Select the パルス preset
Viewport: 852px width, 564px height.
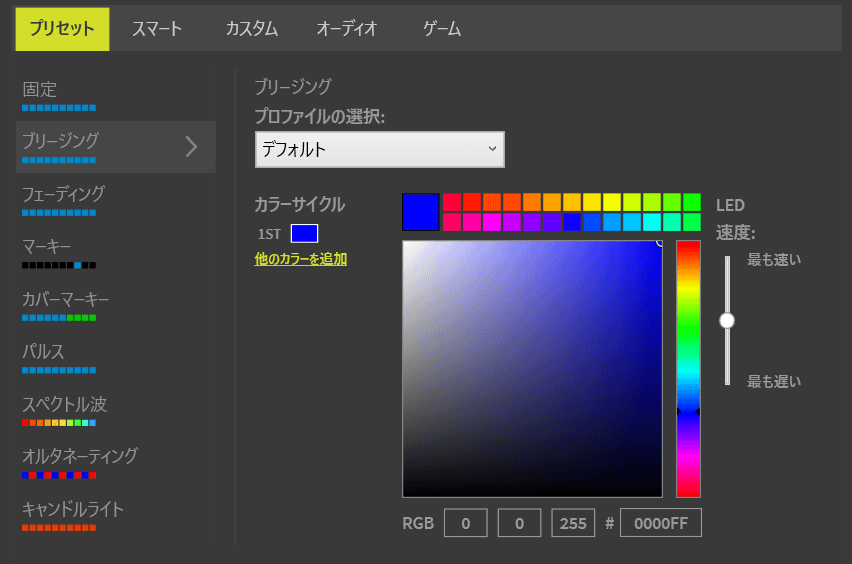(59, 358)
